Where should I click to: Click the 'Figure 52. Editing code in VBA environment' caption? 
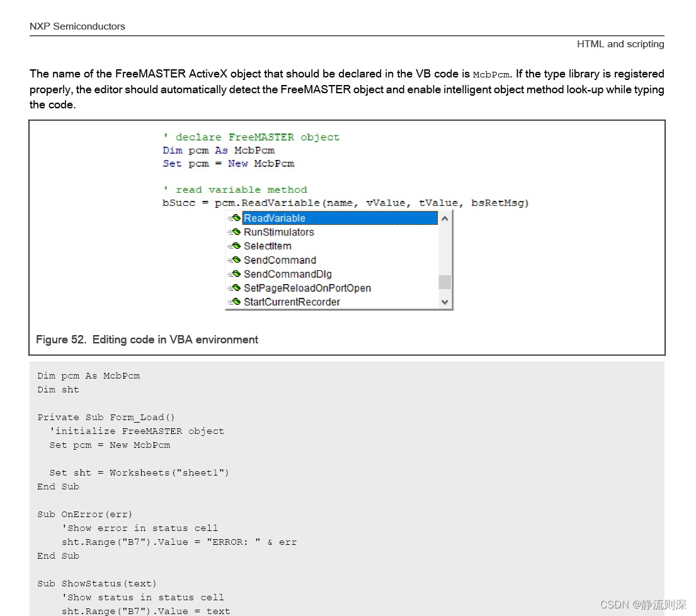coord(147,339)
